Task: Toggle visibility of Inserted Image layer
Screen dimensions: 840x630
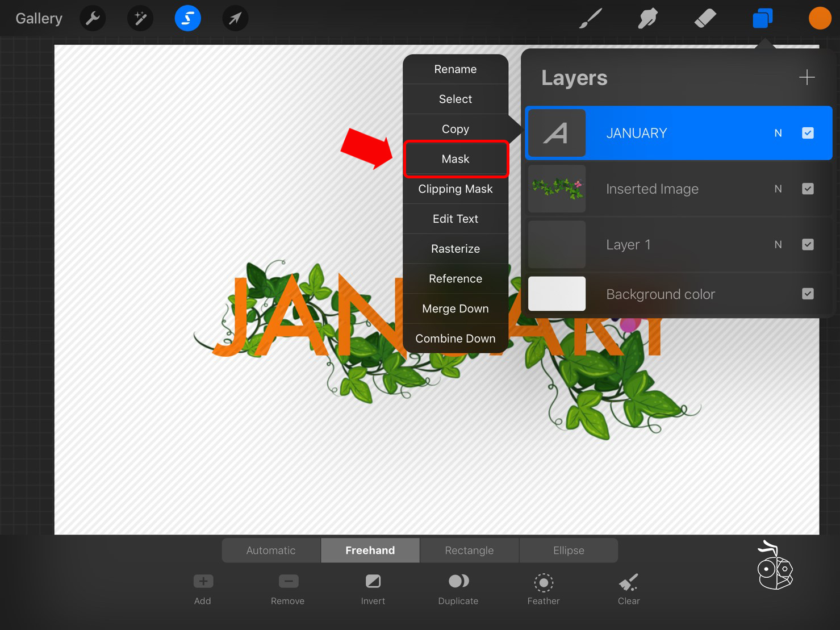Action: (808, 189)
